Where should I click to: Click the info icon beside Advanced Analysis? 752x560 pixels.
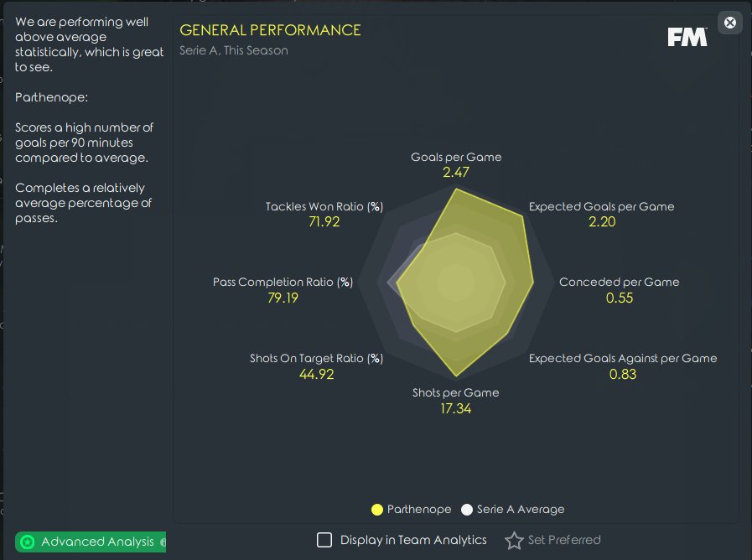click(x=163, y=542)
